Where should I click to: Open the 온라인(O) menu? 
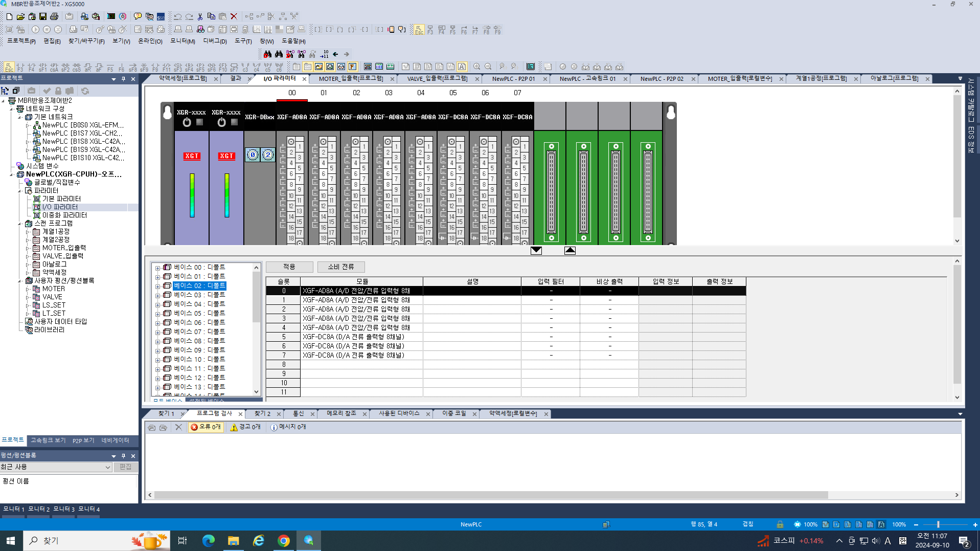[150, 41]
